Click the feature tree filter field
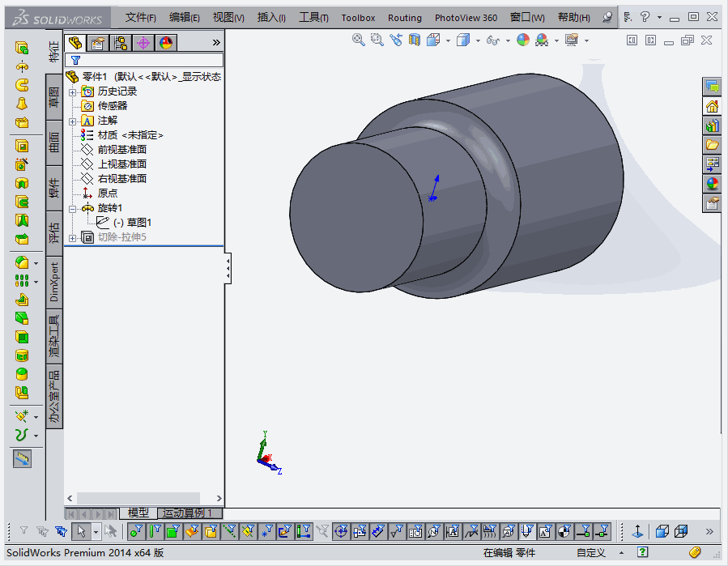 click(x=144, y=60)
